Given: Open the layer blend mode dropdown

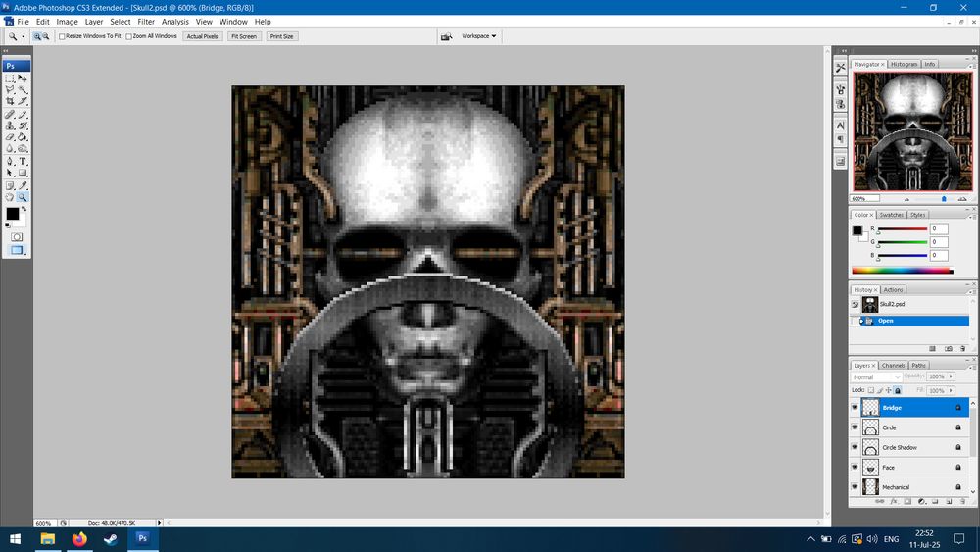Looking at the screenshot, I should (876, 376).
